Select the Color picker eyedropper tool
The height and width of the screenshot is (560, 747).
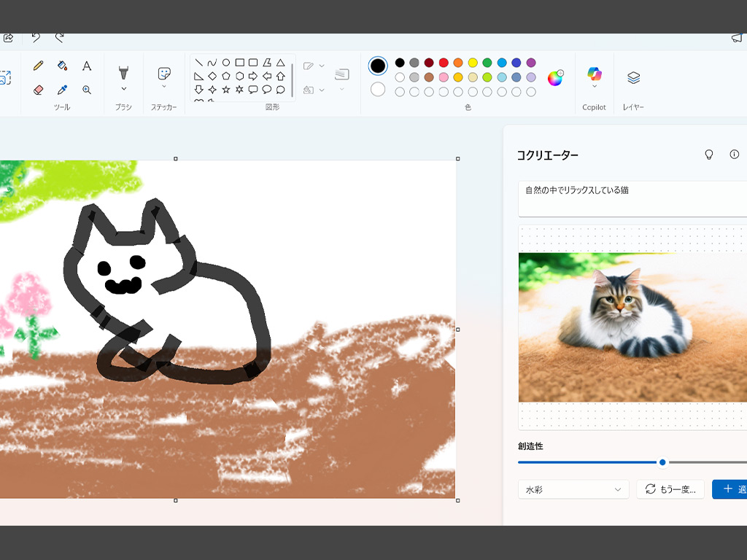point(63,90)
